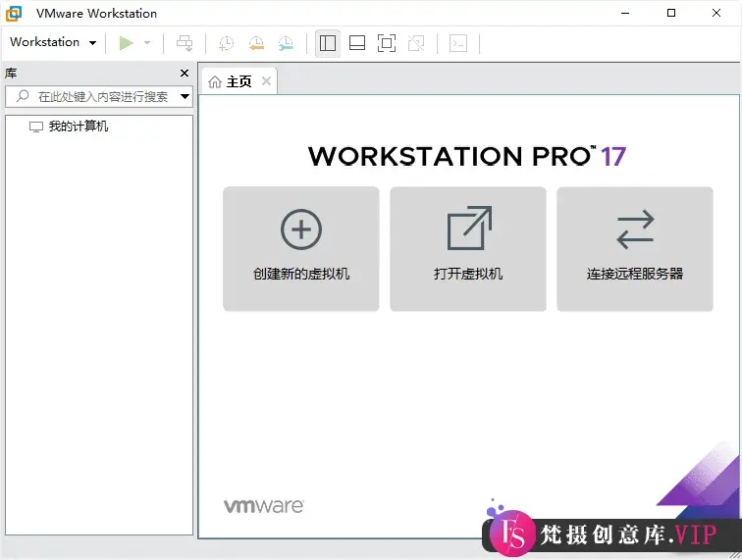Expand the library search filter dropdown arrow
The height and width of the screenshot is (560, 742).
[185, 96]
